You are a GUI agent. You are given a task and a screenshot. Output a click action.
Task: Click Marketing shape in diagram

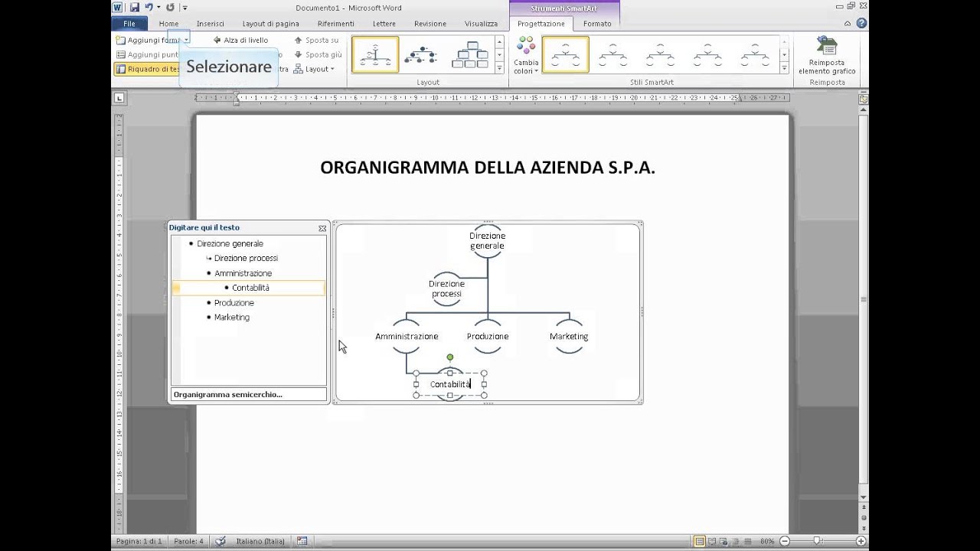(x=569, y=336)
